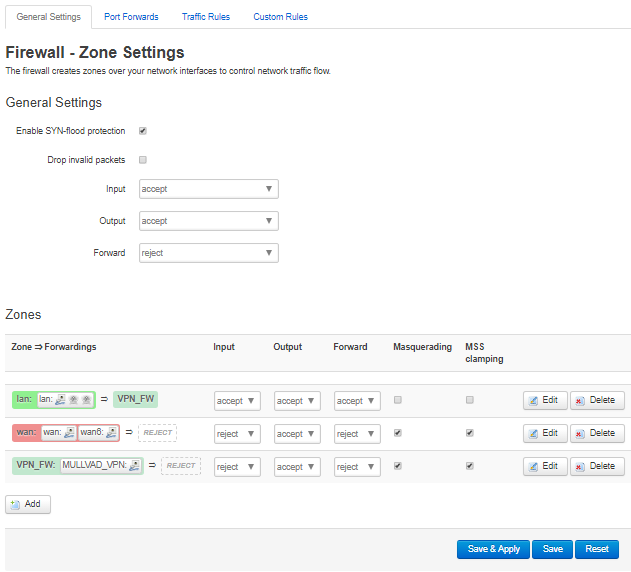Click the REJECT forwarding label for wan
This screenshot has width=631, height=572.
pyautogui.click(x=157, y=433)
